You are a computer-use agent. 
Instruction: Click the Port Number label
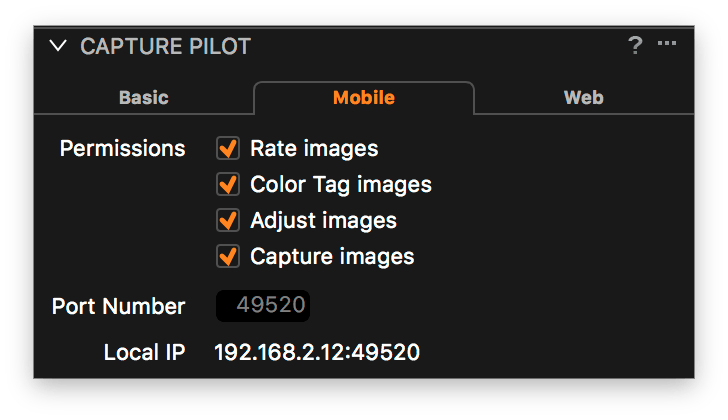tap(118, 306)
